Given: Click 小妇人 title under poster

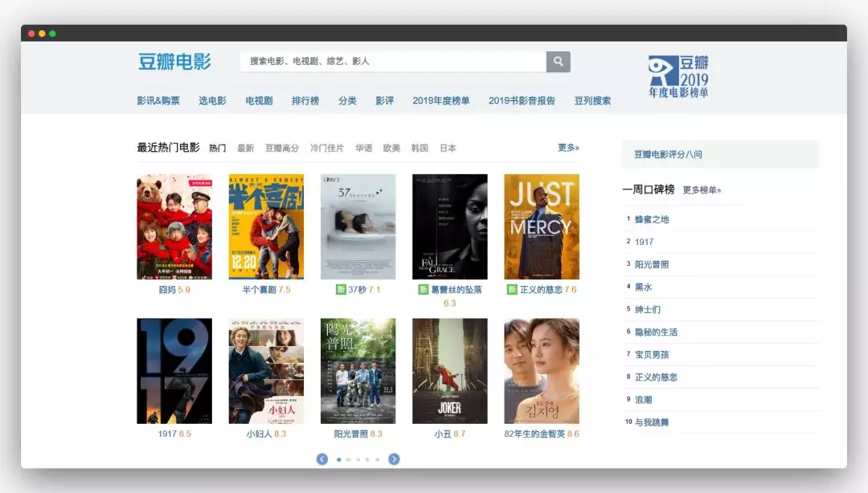Looking at the screenshot, I should [x=259, y=434].
